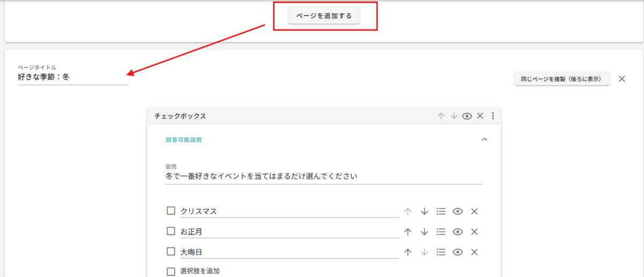Move チェックボックス block down with the header arrow
The width and height of the screenshot is (644, 277).
[x=454, y=116]
